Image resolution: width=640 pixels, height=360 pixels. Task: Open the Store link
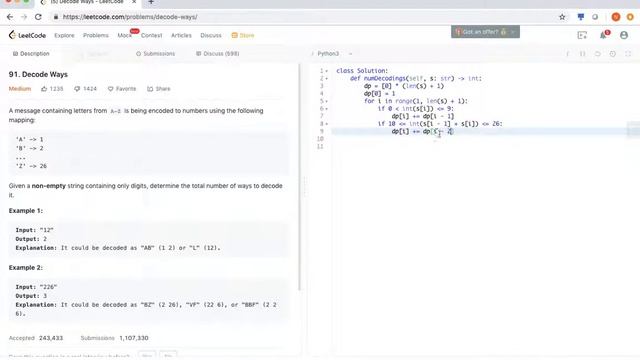click(243, 36)
